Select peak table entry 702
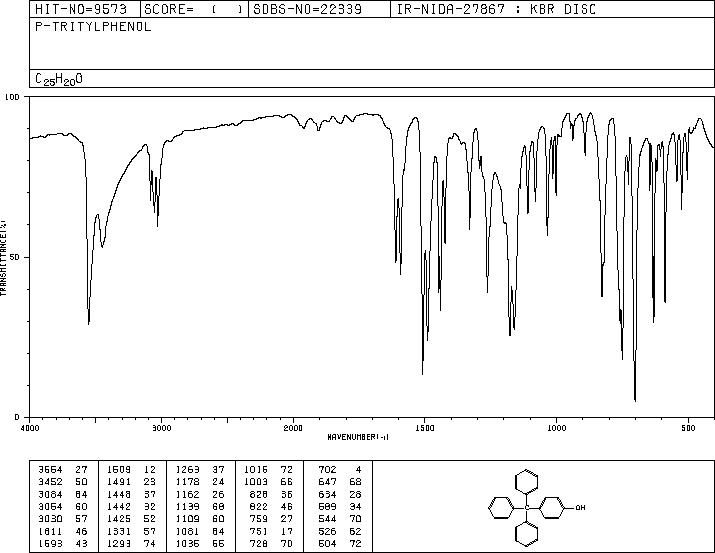Image resolution: width=715 pixels, height=553 pixels. coord(327,469)
